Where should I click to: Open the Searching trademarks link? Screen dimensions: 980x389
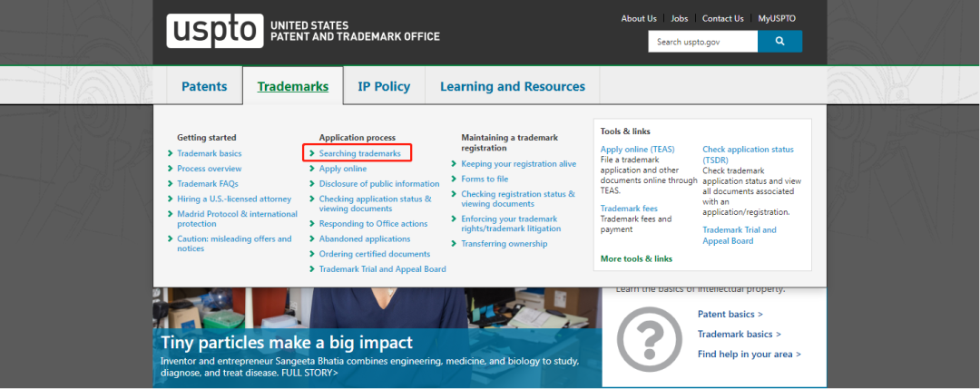(x=359, y=153)
